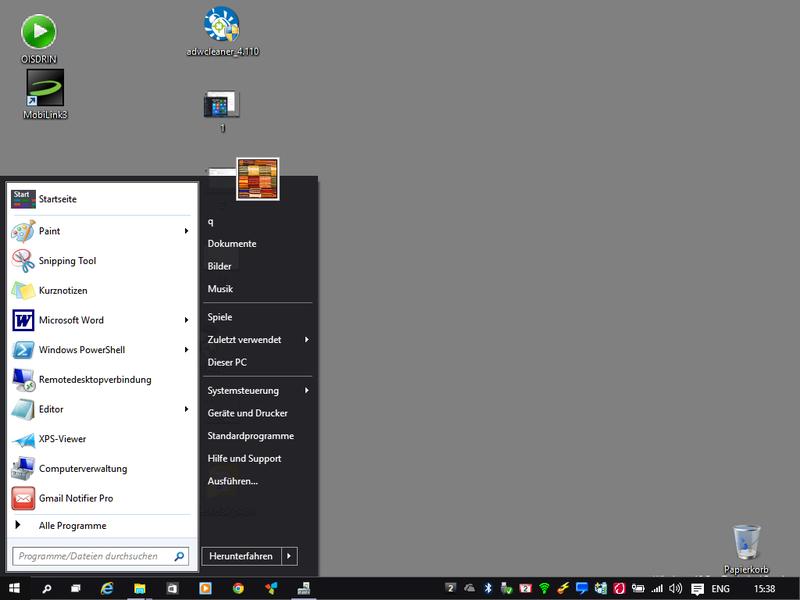Open the arrow next to Herunterfahren
Viewport: 800px width, 600px height.
click(289, 556)
